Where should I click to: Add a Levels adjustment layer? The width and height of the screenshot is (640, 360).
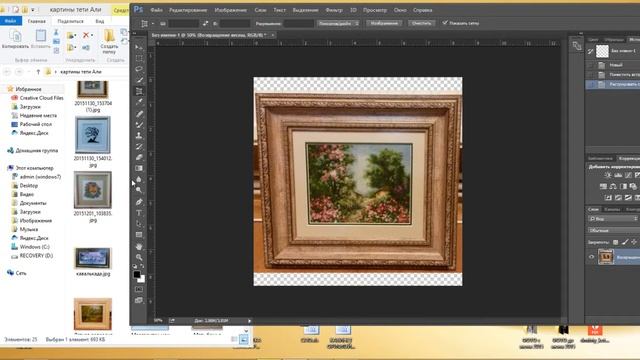coord(618,175)
